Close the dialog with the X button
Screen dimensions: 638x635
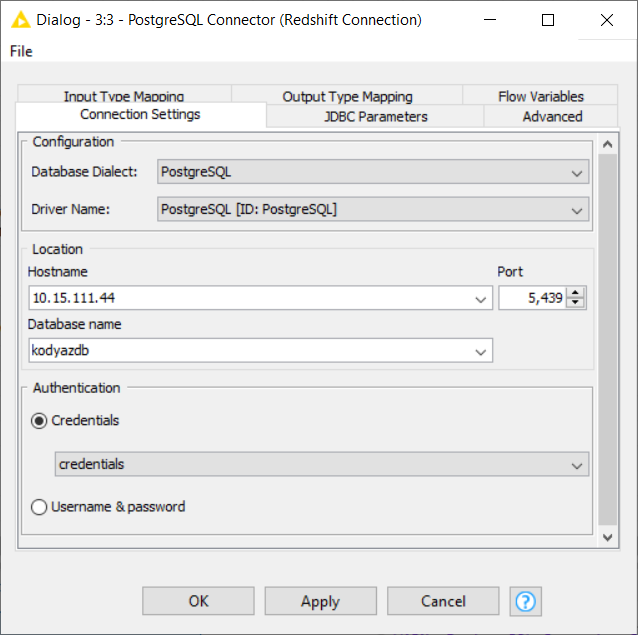[x=607, y=20]
